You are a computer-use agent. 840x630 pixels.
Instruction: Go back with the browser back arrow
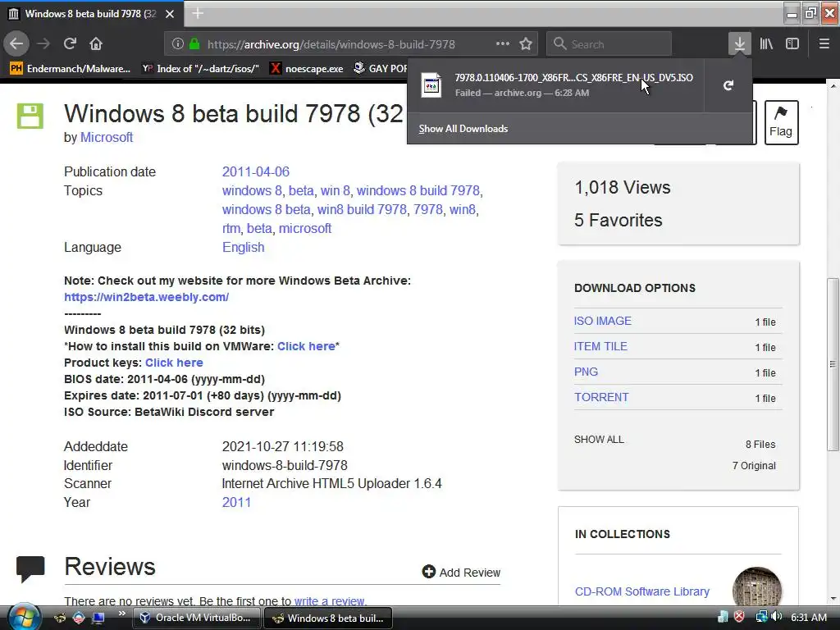16,44
